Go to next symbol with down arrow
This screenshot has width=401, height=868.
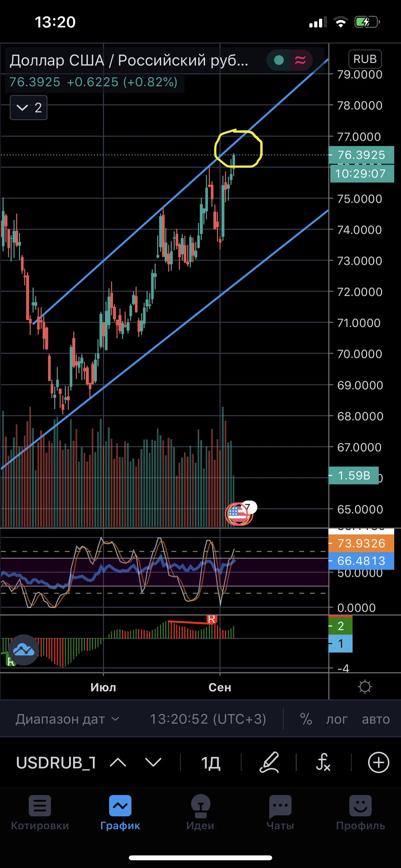(153, 762)
